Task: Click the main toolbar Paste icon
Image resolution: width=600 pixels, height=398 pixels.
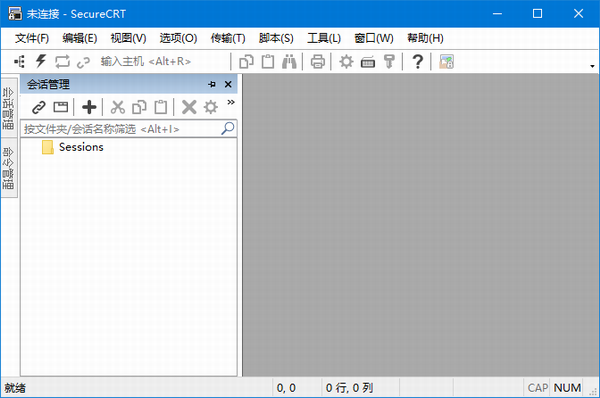Action: [x=268, y=61]
